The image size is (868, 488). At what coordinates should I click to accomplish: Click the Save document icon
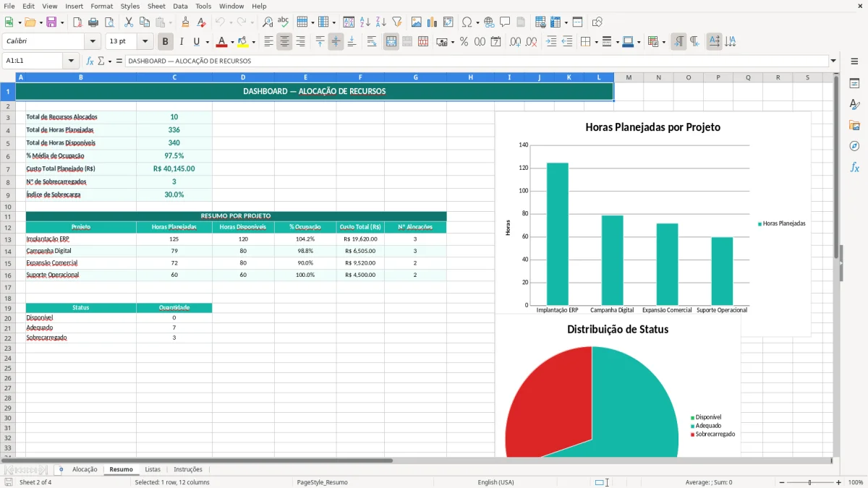click(51, 22)
